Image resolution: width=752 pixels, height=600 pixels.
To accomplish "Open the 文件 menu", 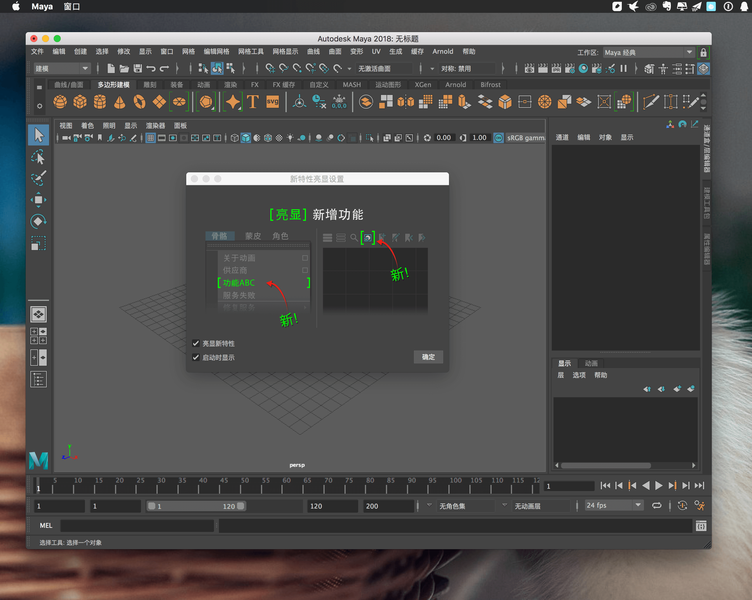I will [37, 51].
